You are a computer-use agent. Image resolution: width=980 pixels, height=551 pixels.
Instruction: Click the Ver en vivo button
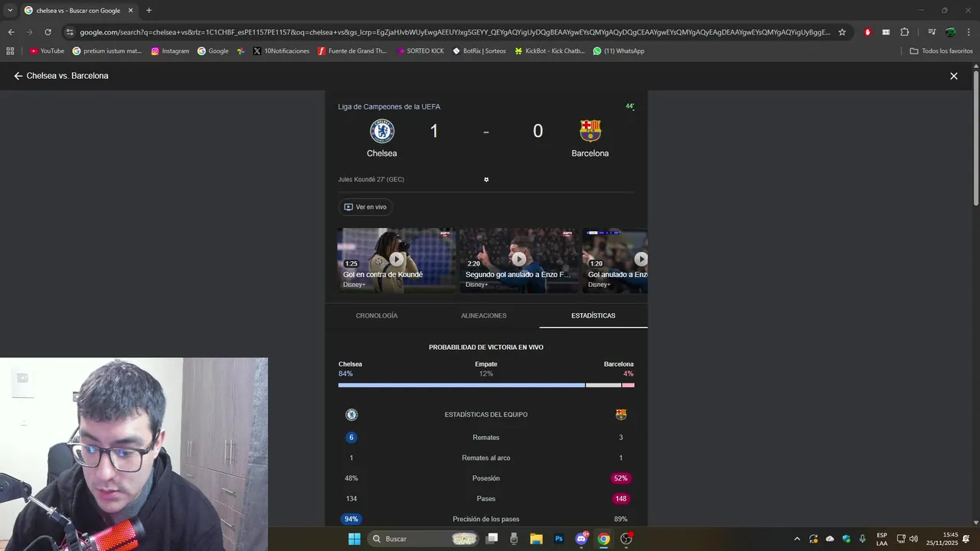pyautogui.click(x=365, y=207)
